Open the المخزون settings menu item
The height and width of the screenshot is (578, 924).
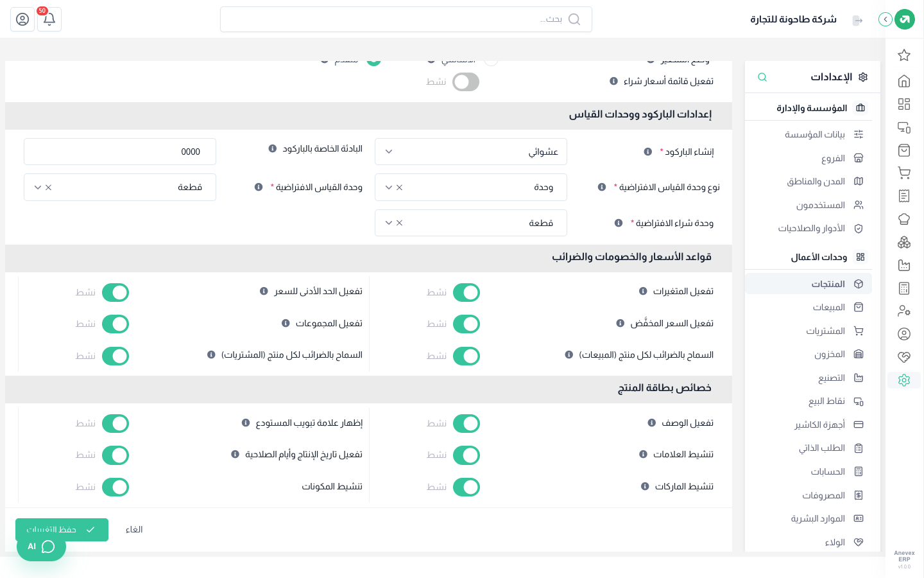pos(809,355)
